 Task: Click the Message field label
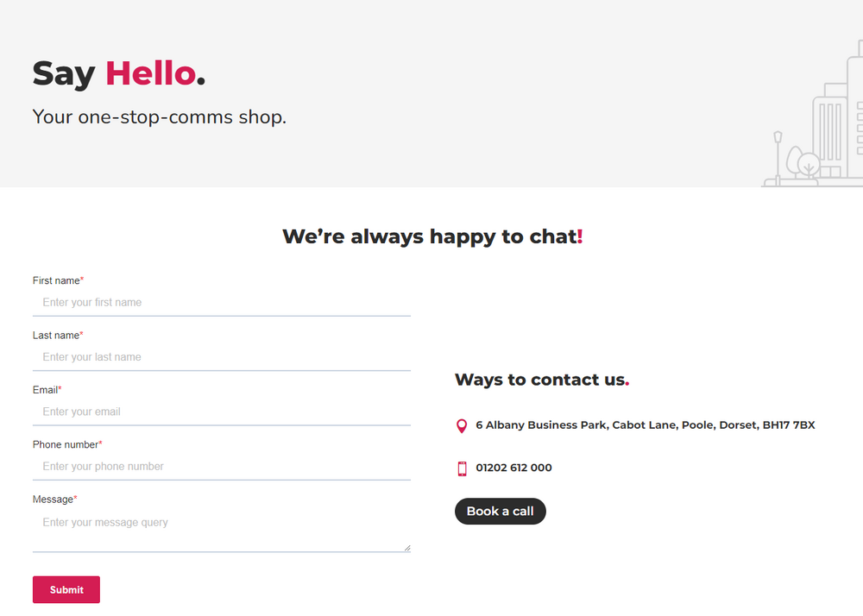click(54, 500)
